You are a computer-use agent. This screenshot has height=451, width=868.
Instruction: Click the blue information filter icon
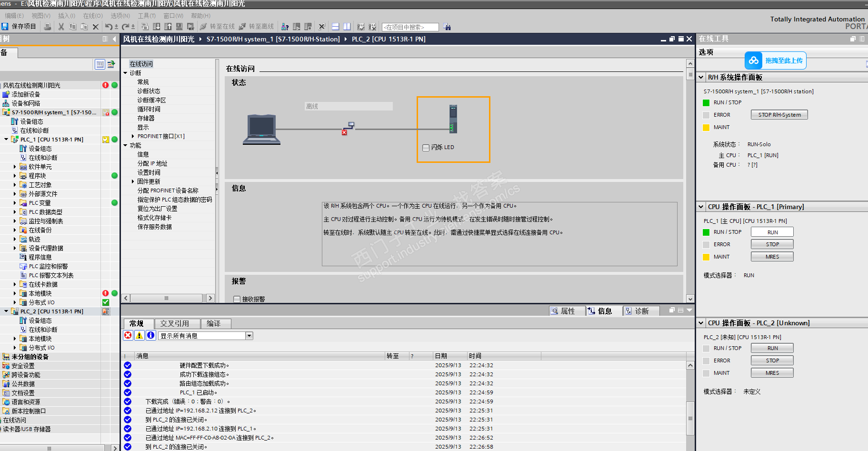coord(151,335)
